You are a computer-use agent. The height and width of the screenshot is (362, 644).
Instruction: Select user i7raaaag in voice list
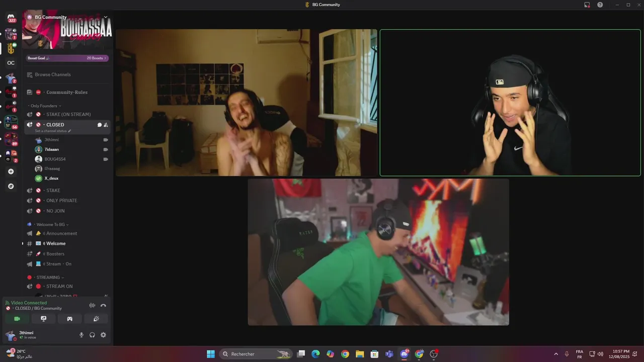(x=71, y=168)
